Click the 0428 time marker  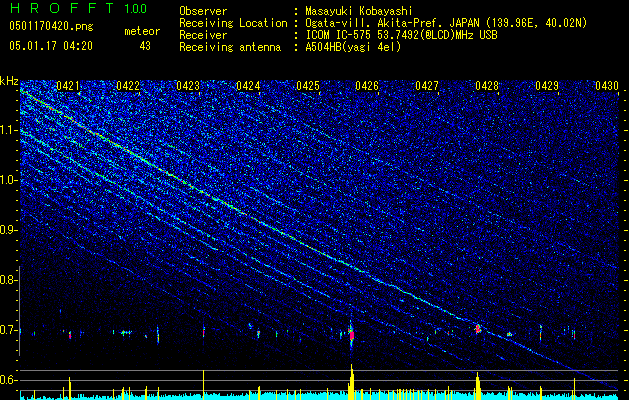point(487,85)
